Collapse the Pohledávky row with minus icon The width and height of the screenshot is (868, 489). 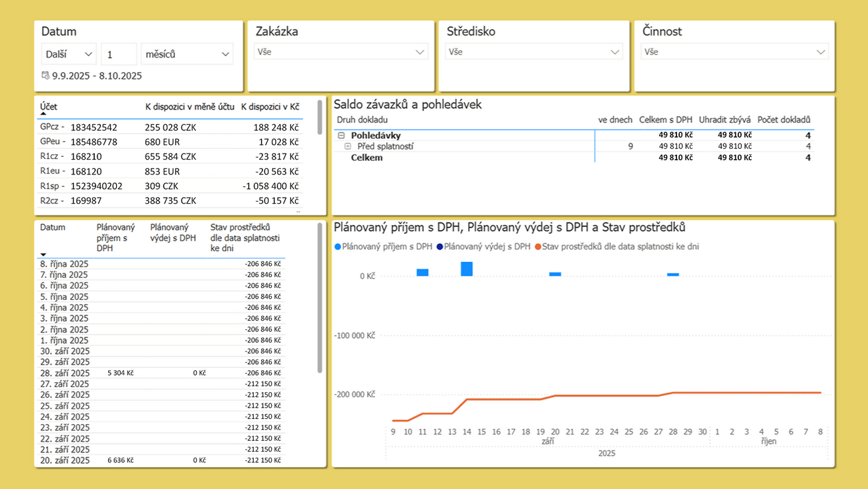click(x=341, y=135)
